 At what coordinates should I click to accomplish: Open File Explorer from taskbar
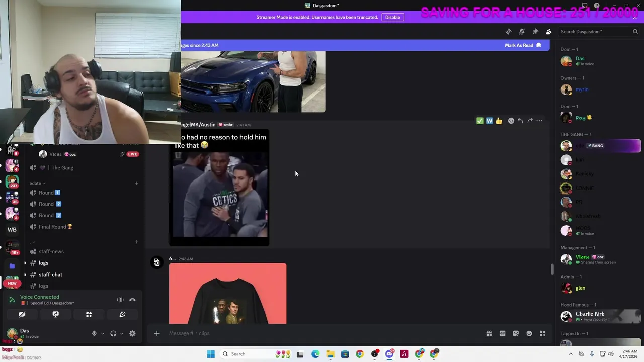(330, 354)
